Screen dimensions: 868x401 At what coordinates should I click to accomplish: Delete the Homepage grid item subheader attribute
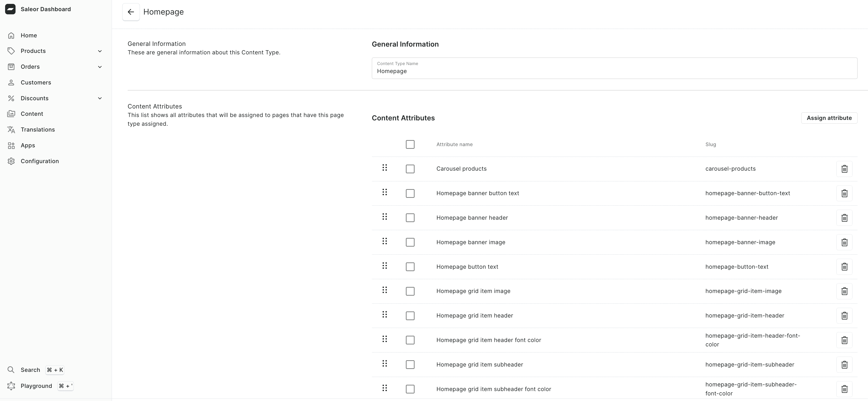click(x=844, y=365)
